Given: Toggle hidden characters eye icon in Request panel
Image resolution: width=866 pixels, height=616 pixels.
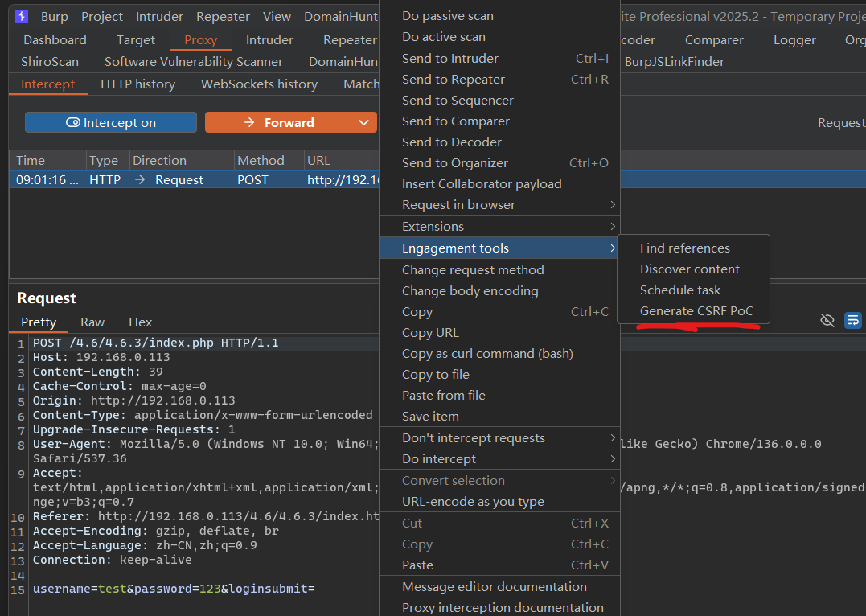Looking at the screenshot, I should pos(827,321).
